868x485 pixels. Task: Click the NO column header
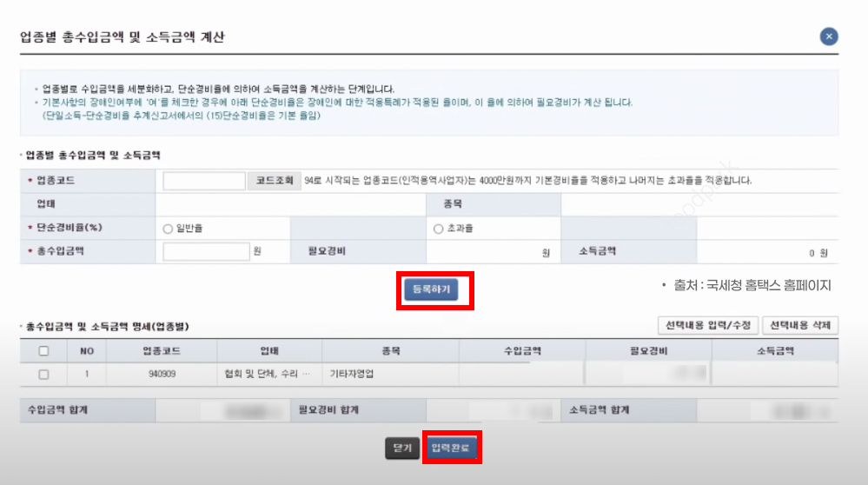87,351
